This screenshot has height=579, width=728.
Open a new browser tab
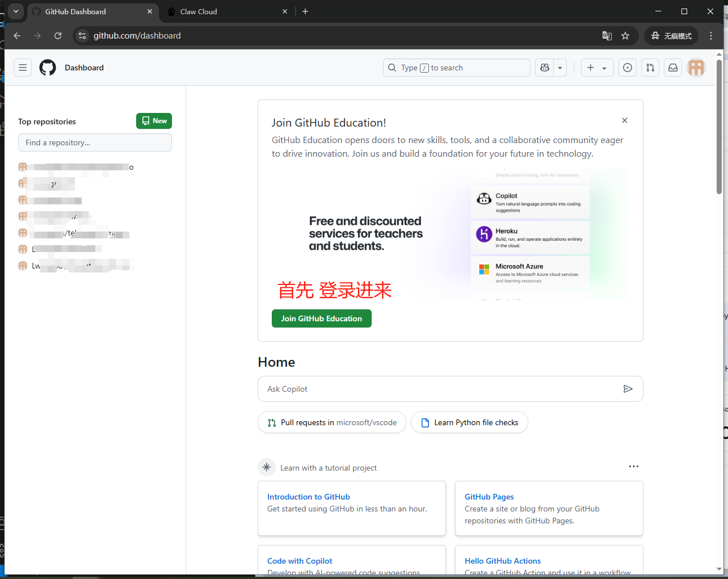(x=305, y=11)
